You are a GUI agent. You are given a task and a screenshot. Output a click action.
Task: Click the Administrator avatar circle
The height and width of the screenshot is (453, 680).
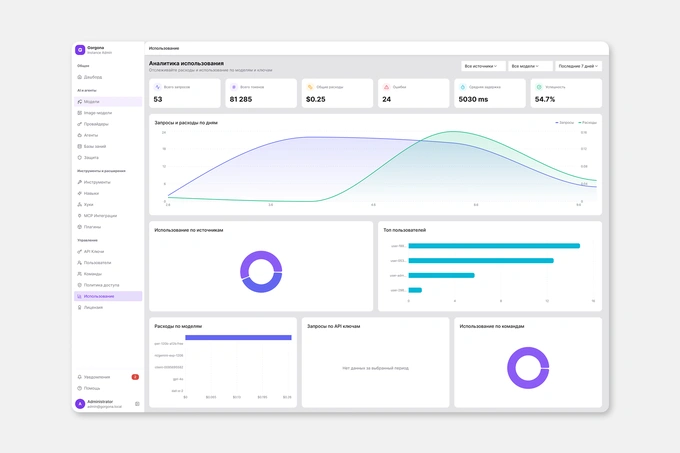point(80,404)
